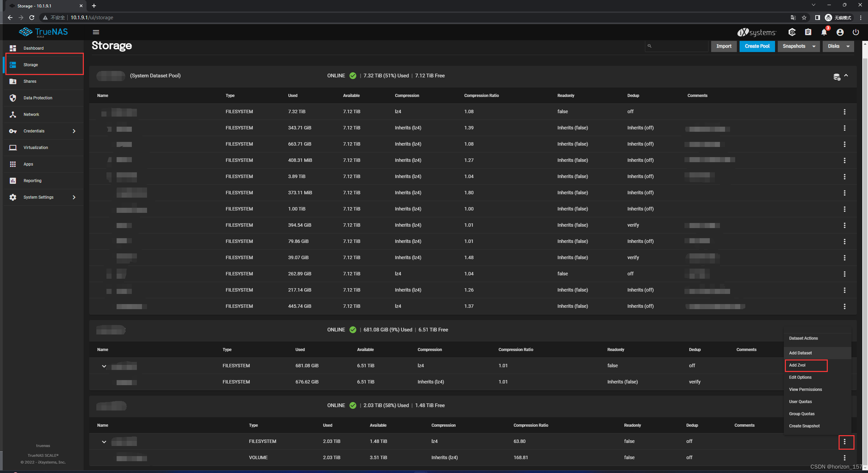This screenshot has width=868, height=473.
Task: Click the Import button
Action: coord(724,46)
